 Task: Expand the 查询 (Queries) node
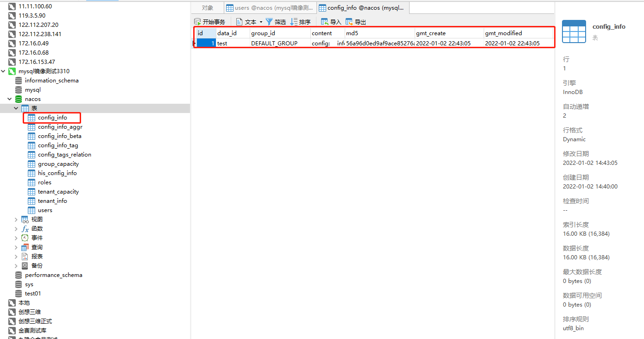[16, 247]
